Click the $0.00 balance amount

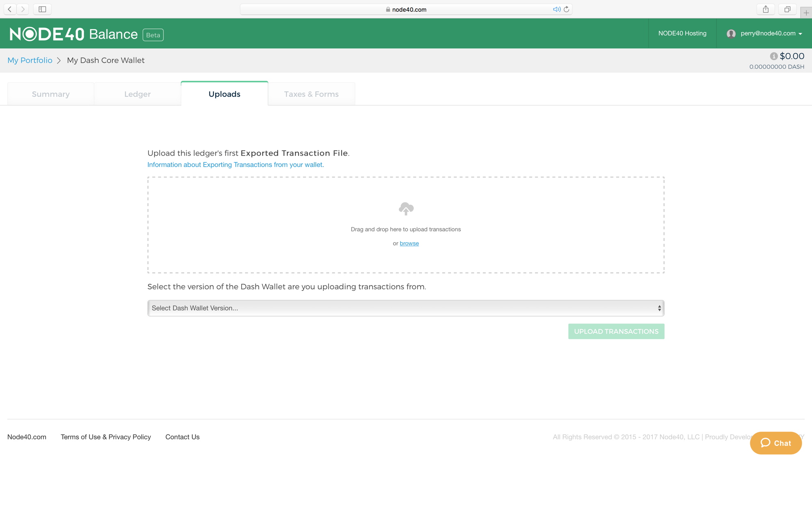(792, 56)
